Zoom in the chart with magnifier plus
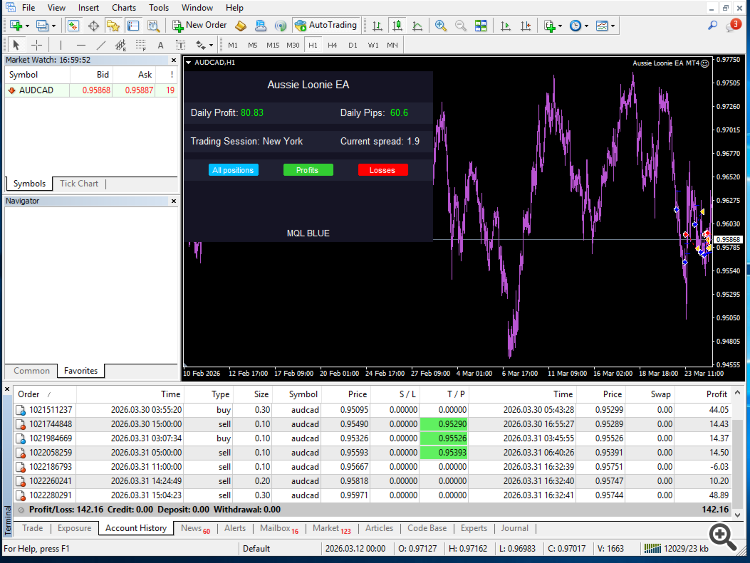The image size is (750, 563). click(x=441, y=25)
